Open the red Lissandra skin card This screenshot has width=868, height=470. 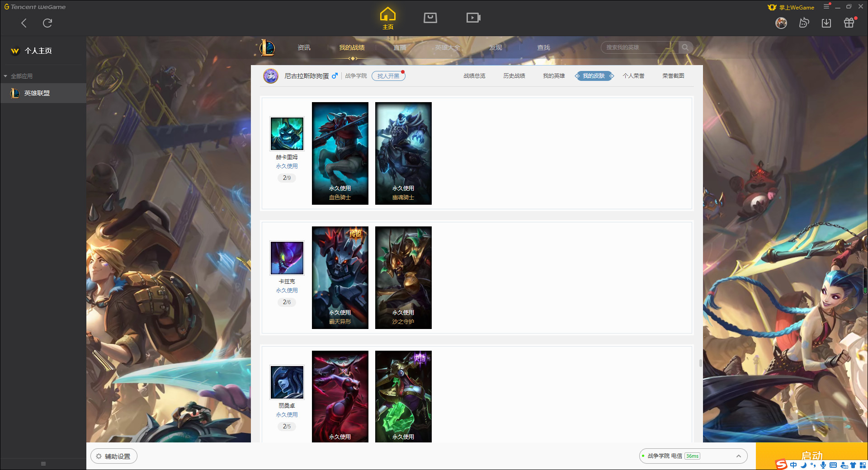[340, 396]
